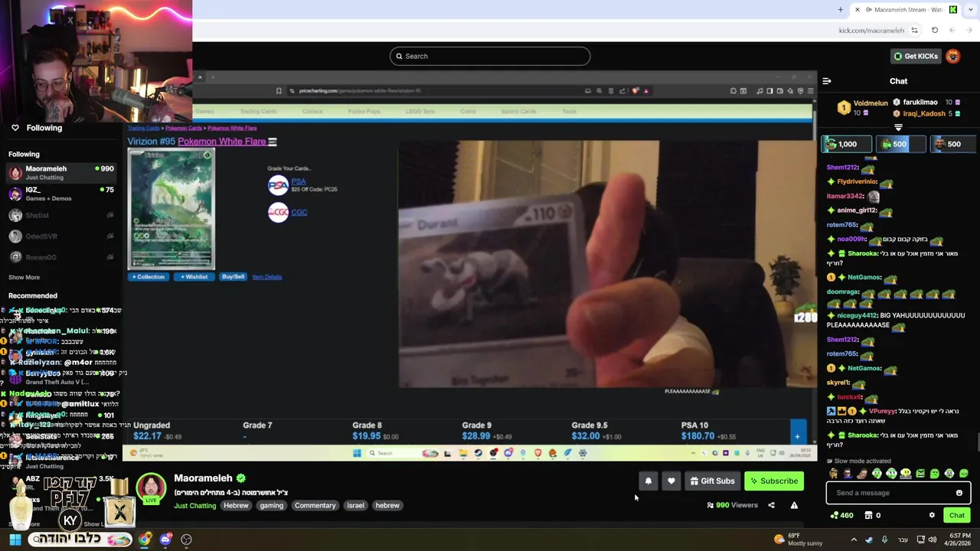Click the volume speaker tray icon
The height and width of the screenshot is (551, 980).
(932, 540)
